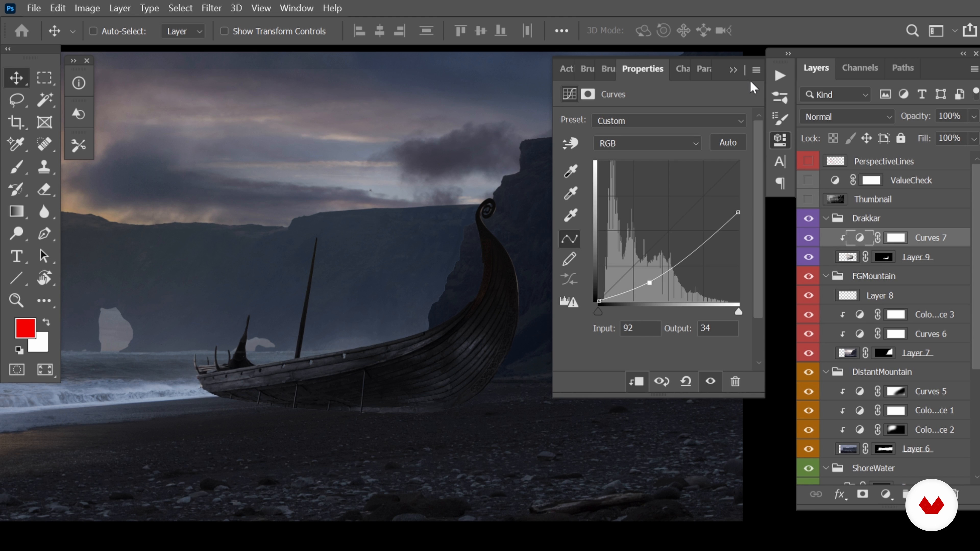Enable Show Transform Controls checkbox
This screenshot has height=551, width=980.
click(x=224, y=31)
